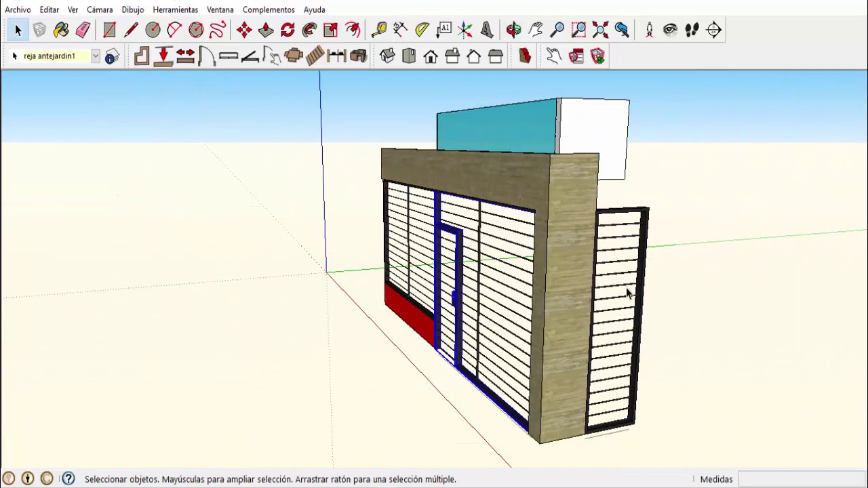
Task: Activate the Look Around eye tool
Action: pos(671,30)
